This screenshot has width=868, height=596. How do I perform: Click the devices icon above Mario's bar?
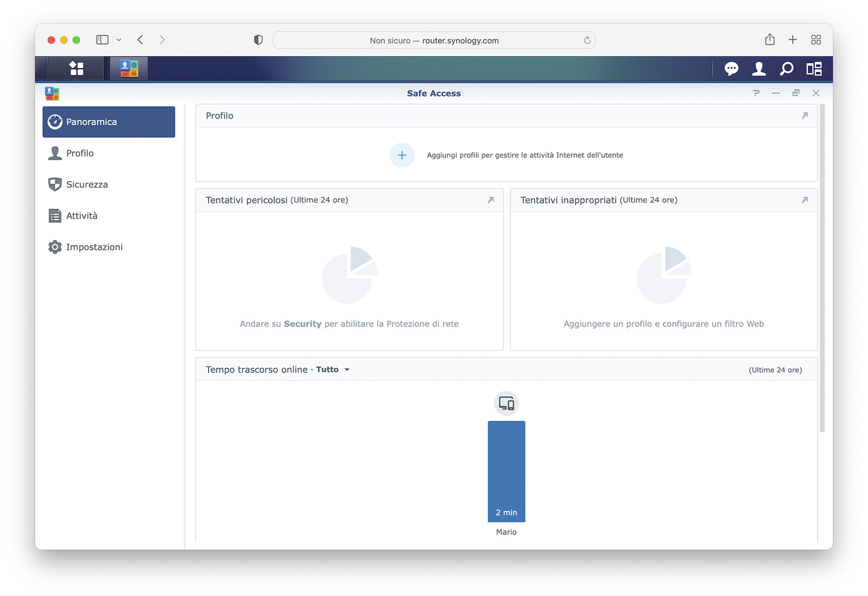(x=507, y=403)
